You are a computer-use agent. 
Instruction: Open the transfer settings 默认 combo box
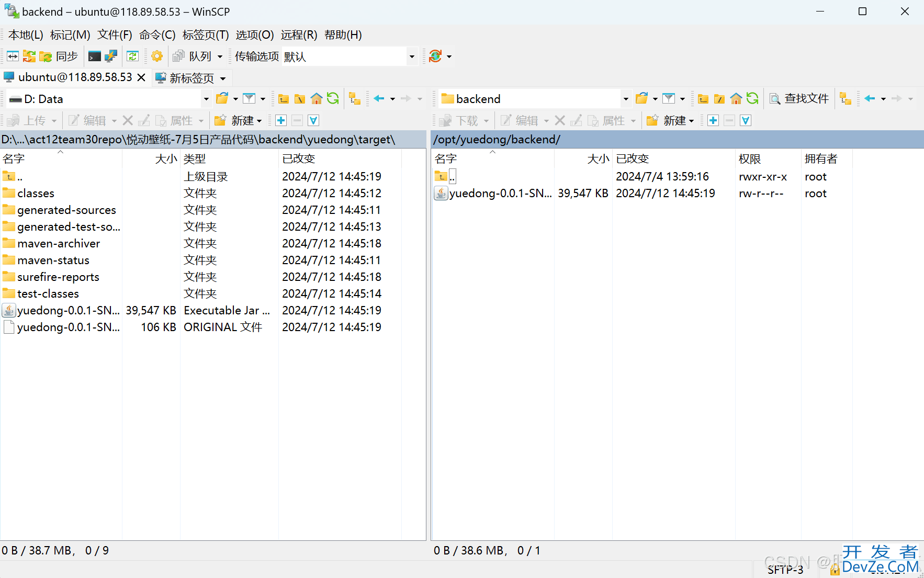(350, 56)
